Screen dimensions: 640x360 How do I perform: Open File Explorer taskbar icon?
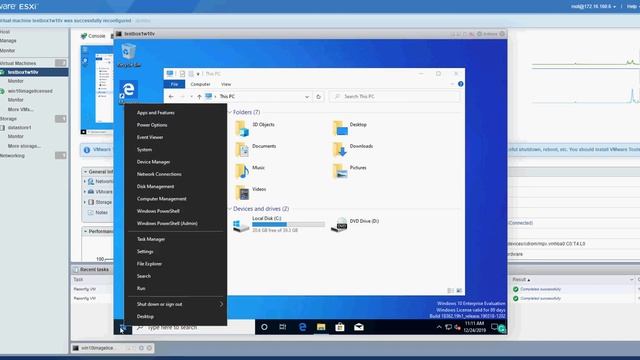321,327
